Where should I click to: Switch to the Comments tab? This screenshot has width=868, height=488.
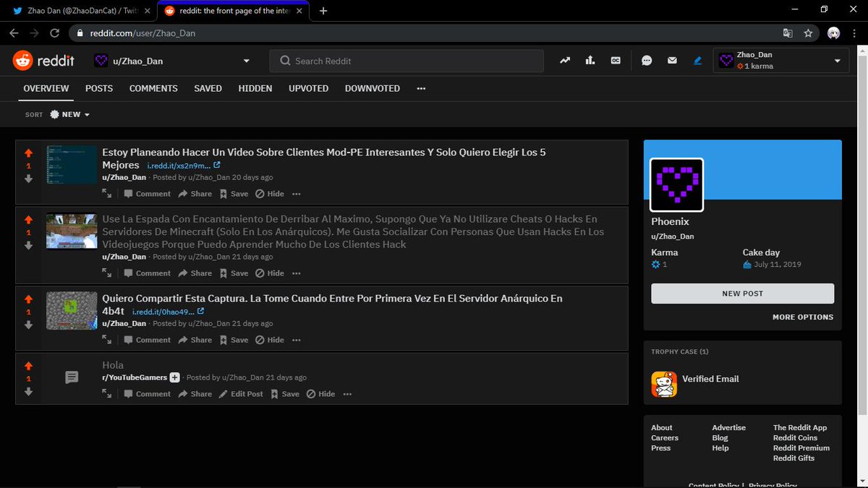click(153, 88)
